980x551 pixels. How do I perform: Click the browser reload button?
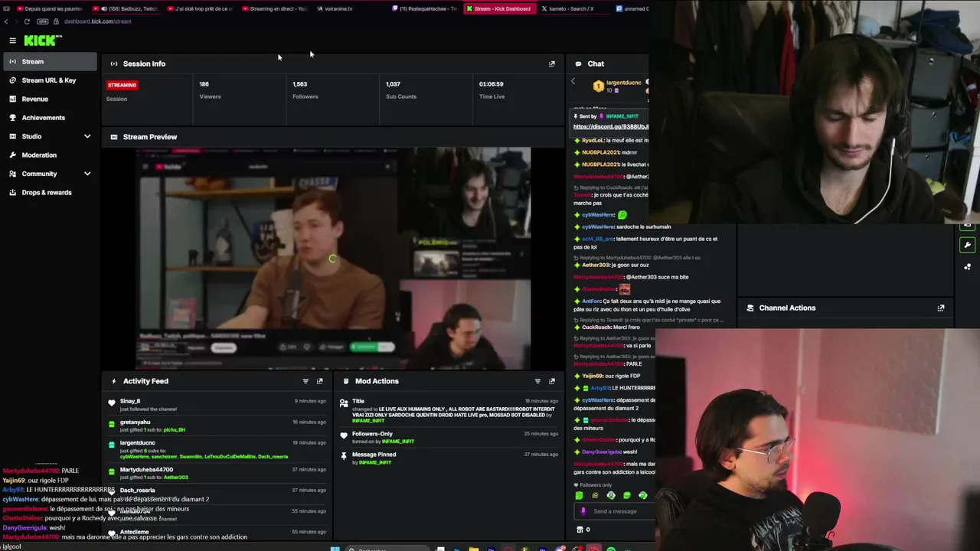tap(27, 21)
